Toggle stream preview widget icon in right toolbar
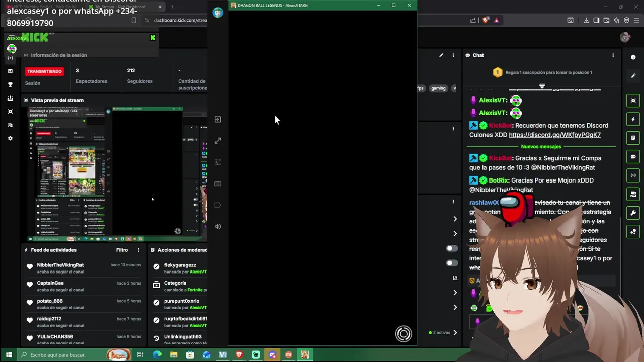Viewport: 644px width, 362px height. tap(633, 101)
